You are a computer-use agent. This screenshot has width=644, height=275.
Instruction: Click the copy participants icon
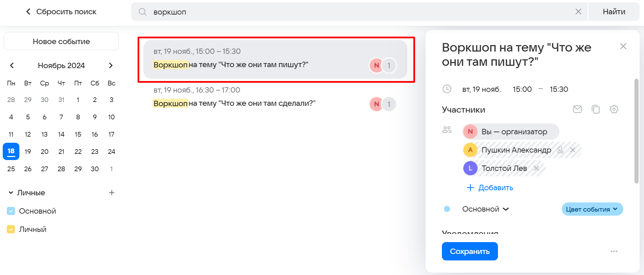[595, 109]
